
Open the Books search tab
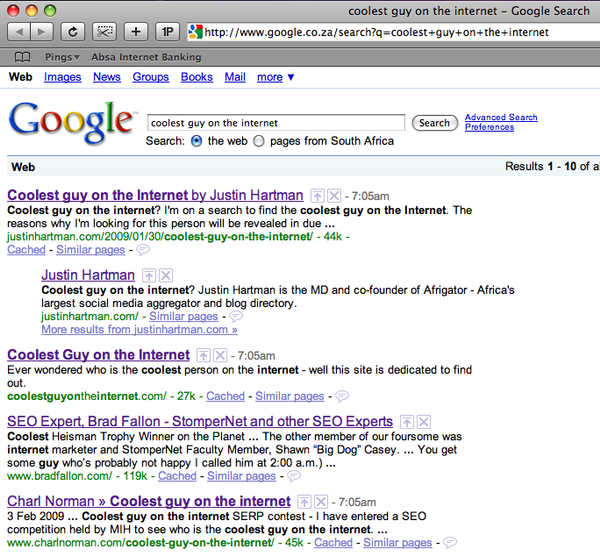tap(197, 77)
